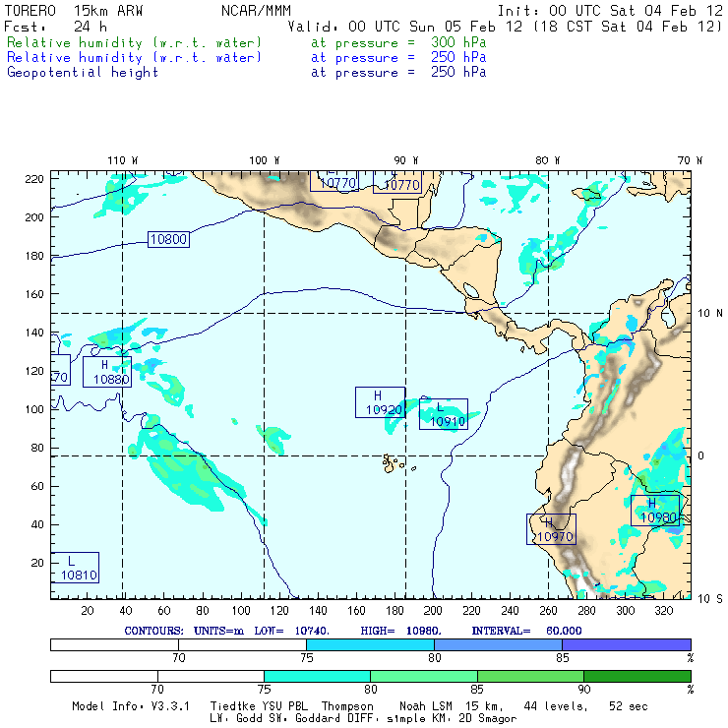Viewport: 728px width, 728px height.
Task: Click the H 10880 high marker
Action: pyautogui.click(x=107, y=372)
